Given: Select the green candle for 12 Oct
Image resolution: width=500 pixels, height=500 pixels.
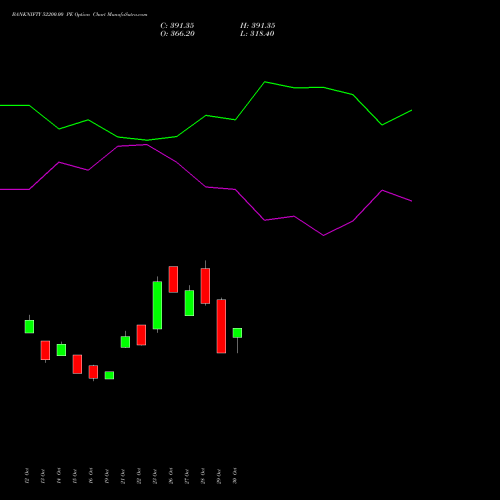Looking at the screenshot, I should [29, 326].
